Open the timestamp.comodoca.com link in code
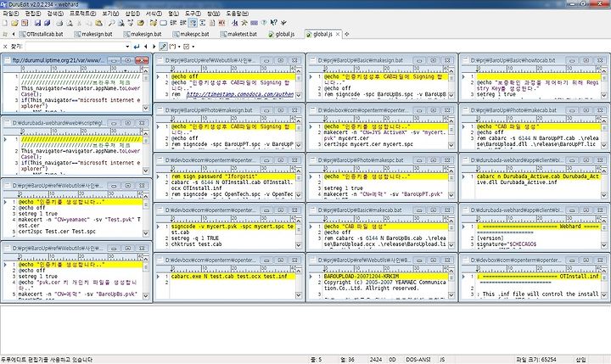 pyautogui.click(x=240, y=94)
